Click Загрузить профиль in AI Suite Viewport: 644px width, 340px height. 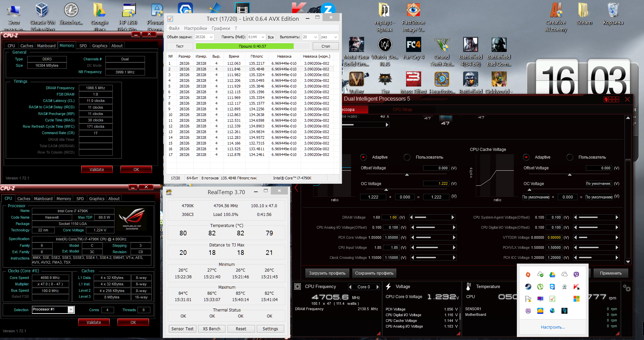tap(327, 273)
